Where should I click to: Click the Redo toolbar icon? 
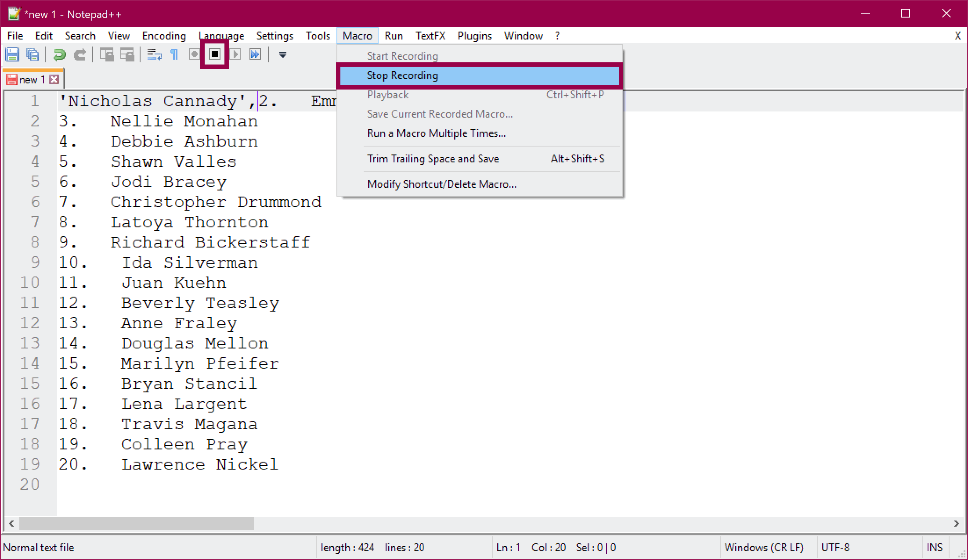(79, 54)
